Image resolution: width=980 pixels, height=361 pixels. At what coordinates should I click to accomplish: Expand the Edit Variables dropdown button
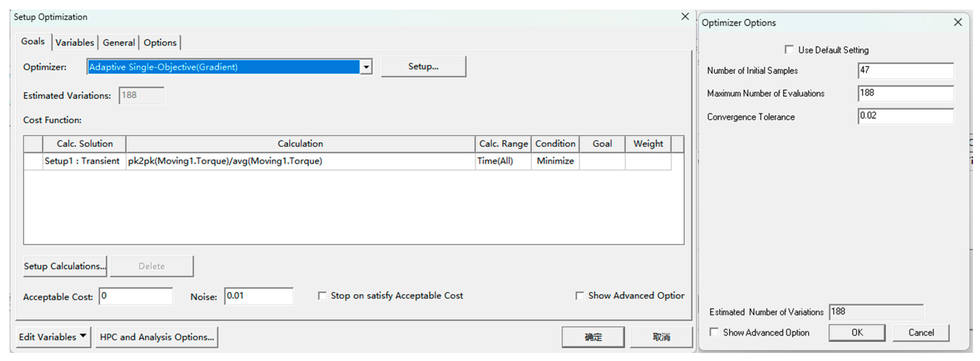pos(53,337)
